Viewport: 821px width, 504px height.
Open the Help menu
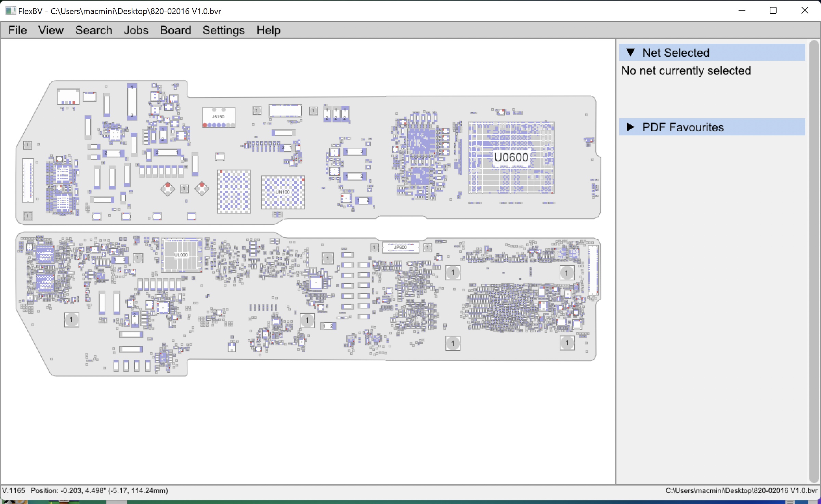tap(269, 30)
